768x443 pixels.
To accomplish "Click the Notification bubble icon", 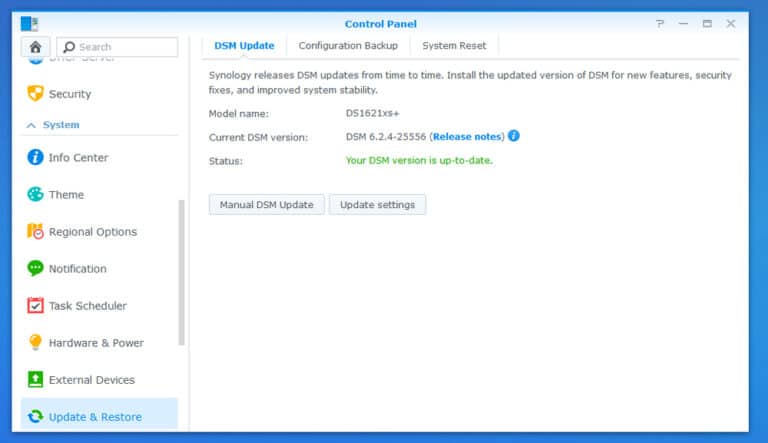I will click(x=35, y=269).
